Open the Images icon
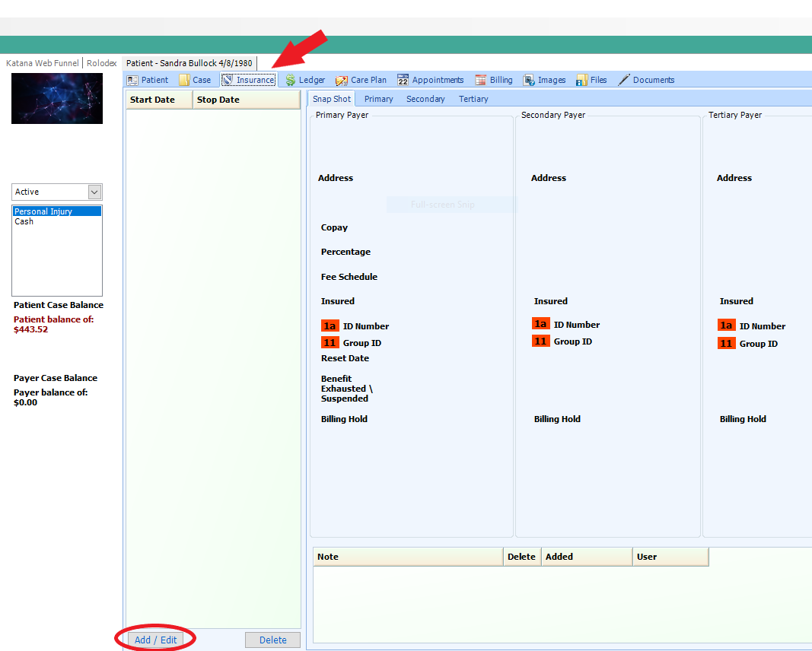Viewport: 812px width, 651px height. [529, 80]
